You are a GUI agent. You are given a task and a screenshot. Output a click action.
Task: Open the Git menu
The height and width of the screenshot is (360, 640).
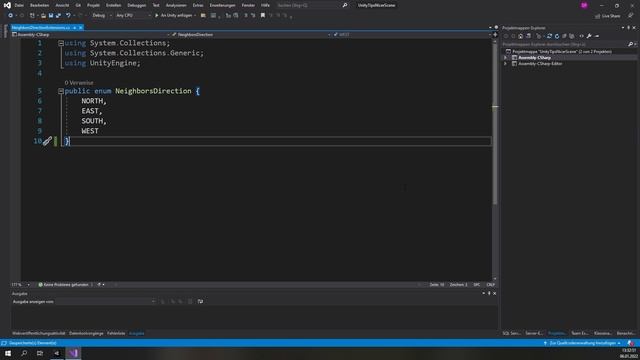tap(78, 5)
